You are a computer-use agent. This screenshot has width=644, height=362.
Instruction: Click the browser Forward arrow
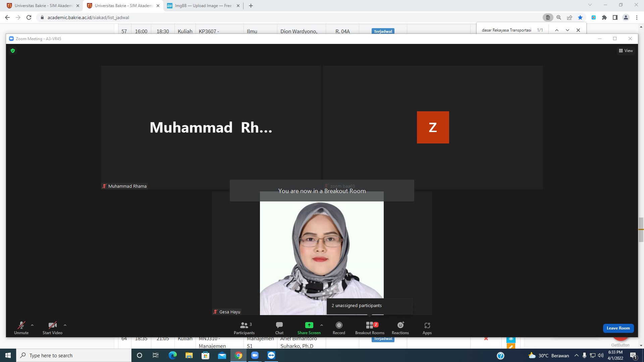[x=18, y=17]
